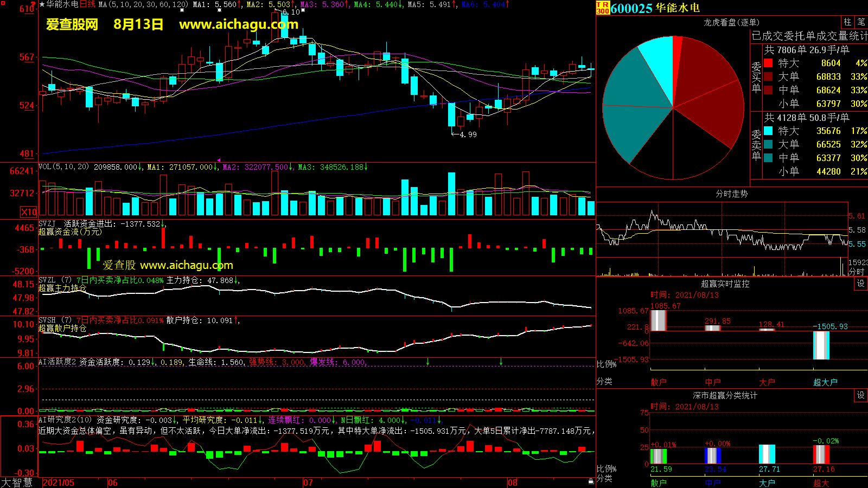The height and width of the screenshot is (488, 868).
Task: Click the 分时走势 panel title
Action: [731, 194]
